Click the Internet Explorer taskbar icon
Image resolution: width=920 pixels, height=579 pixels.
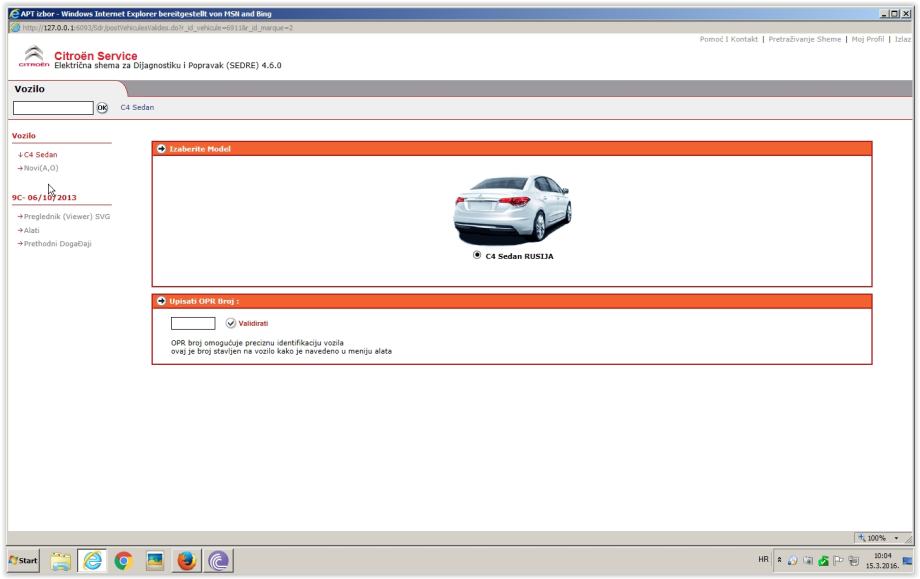point(91,561)
